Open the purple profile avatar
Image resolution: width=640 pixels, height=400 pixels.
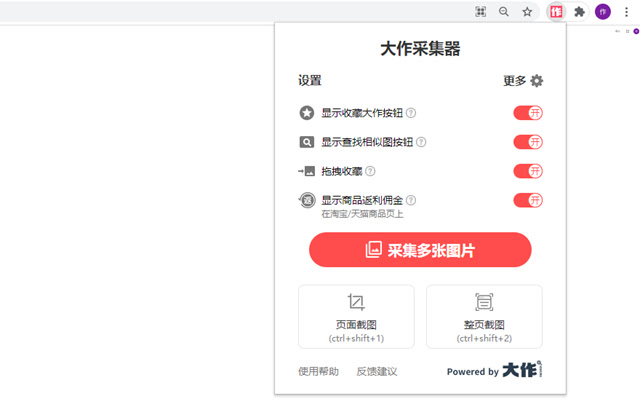[603, 12]
